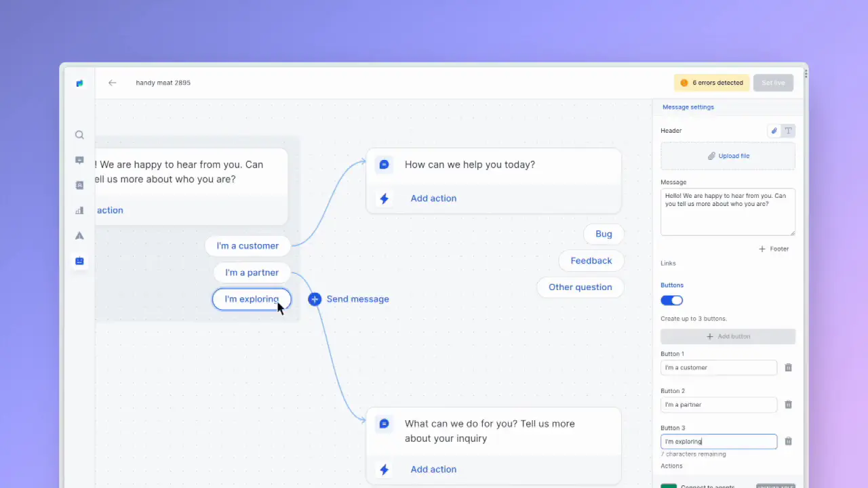This screenshot has width=868, height=488.
Task: Click the blue plus Send message icon
Action: point(315,299)
